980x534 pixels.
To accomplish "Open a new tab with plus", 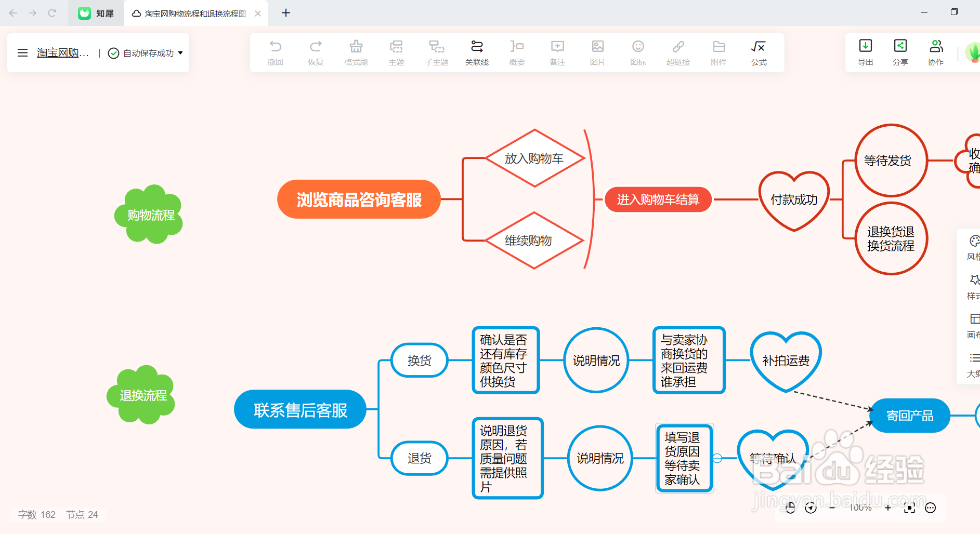I will point(286,13).
